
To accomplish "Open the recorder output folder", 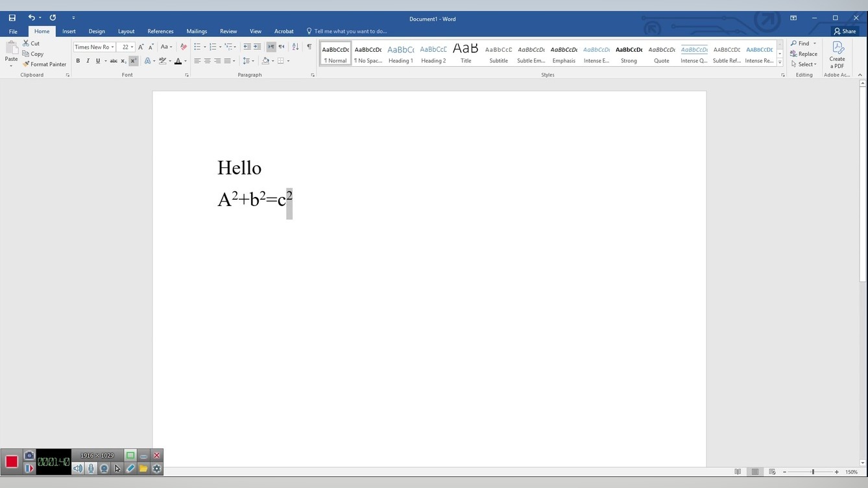I will click(143, 469).
